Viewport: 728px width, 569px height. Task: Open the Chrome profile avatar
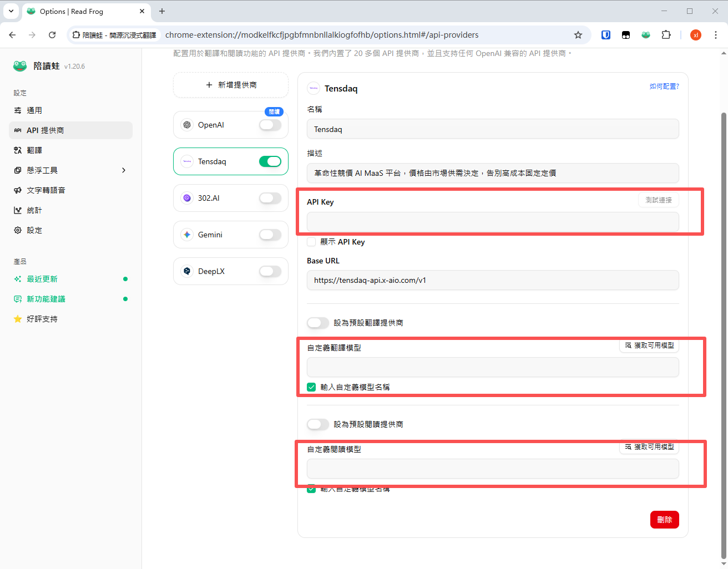[x=696, y=35]
